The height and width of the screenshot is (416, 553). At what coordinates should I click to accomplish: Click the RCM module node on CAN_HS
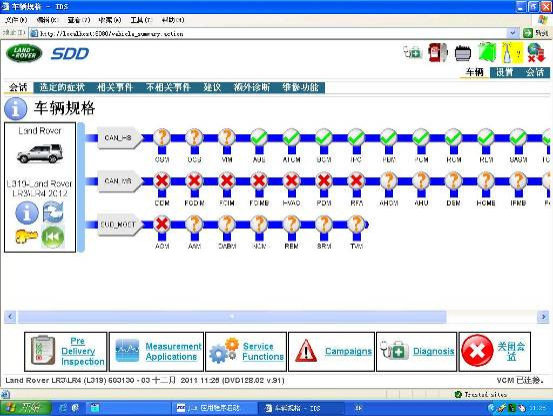(x=454, y=137)
